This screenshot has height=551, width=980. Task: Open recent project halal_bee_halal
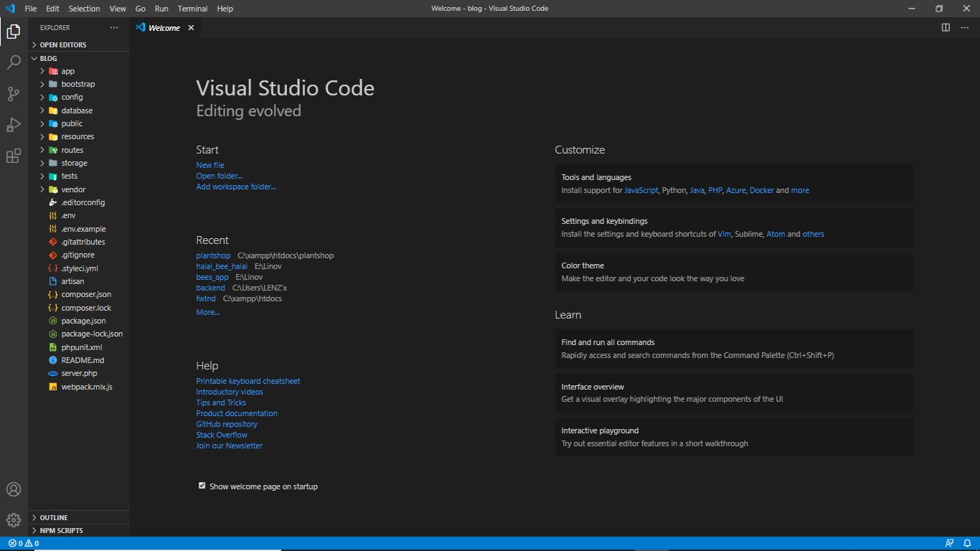click(222, 266)
